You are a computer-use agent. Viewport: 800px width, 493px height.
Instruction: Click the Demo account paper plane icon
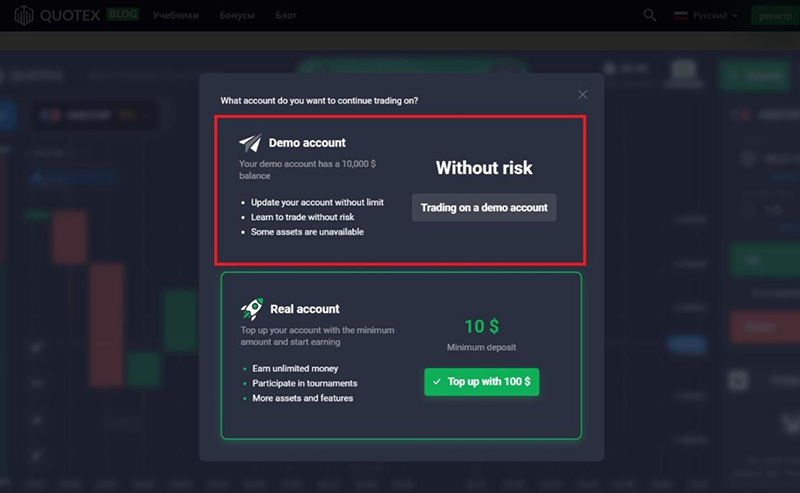tap(251, 143)
